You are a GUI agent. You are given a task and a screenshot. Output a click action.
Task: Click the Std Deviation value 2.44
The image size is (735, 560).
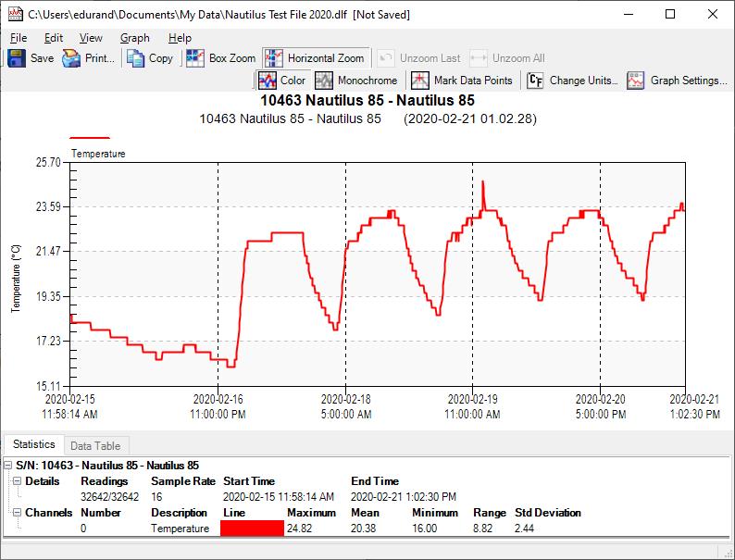(524, 529)
